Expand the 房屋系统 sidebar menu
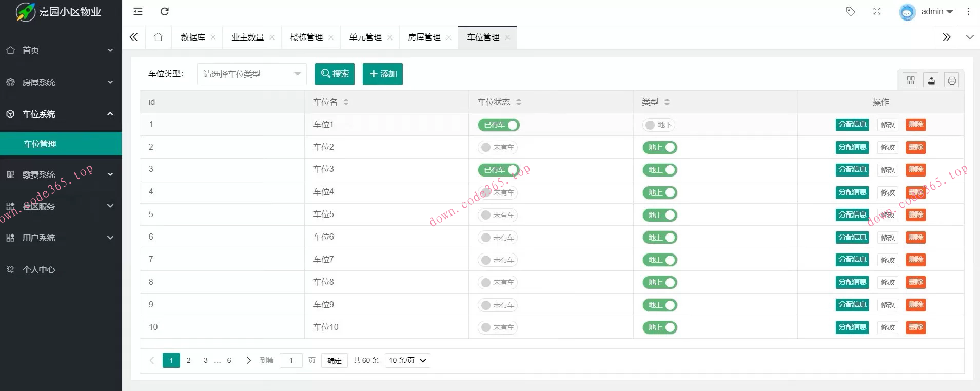This screenshot has height=391, width=980. pyautogui.click(x=61, y=82)
